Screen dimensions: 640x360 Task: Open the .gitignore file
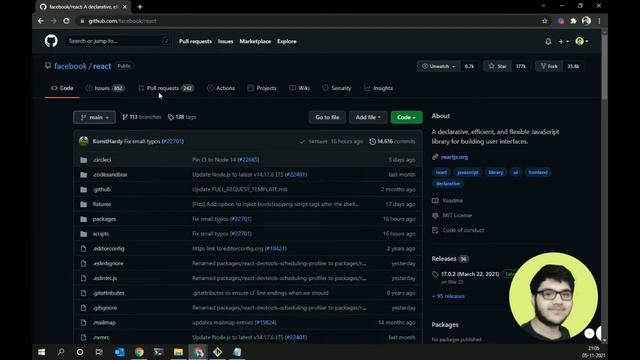[x=104, y=308]
